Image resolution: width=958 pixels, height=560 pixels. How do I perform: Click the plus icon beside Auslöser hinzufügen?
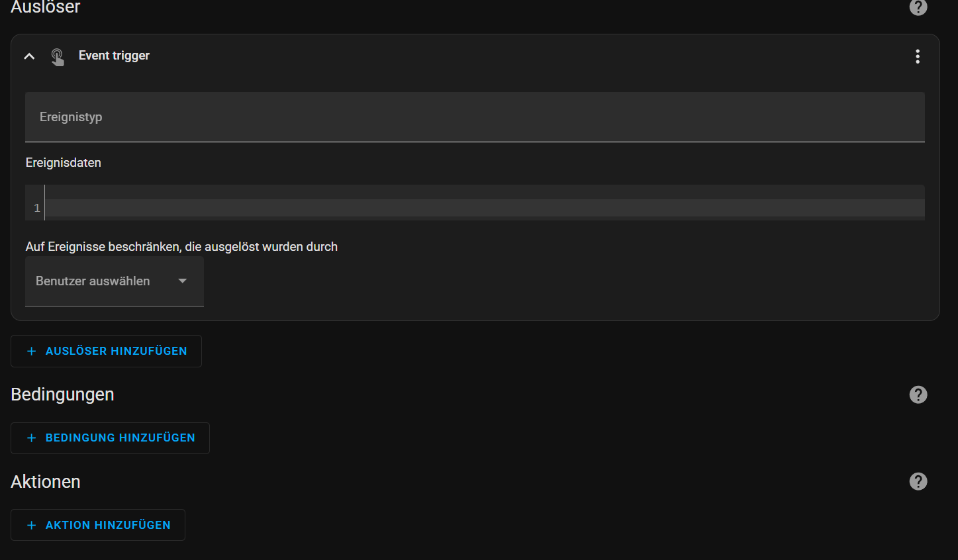point(31,351)
